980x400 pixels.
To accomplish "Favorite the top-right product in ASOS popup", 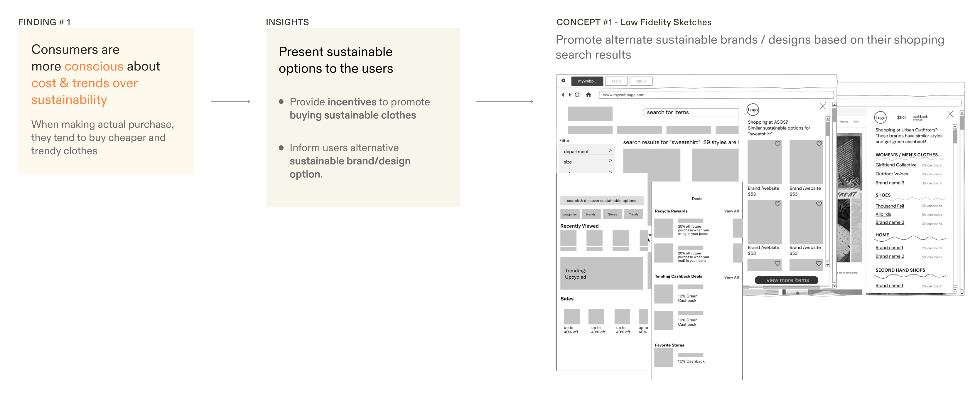I will click(819, 144).
